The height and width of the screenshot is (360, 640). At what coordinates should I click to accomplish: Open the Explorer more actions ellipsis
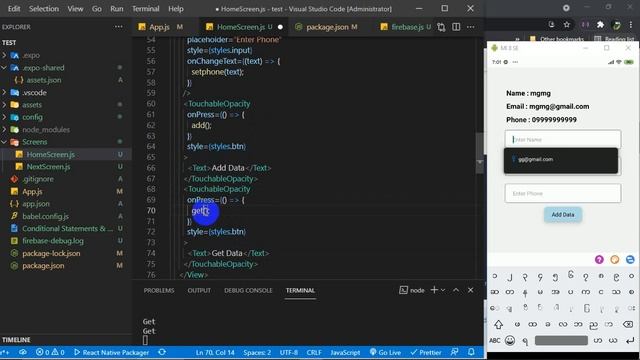(x=118, y=27)
